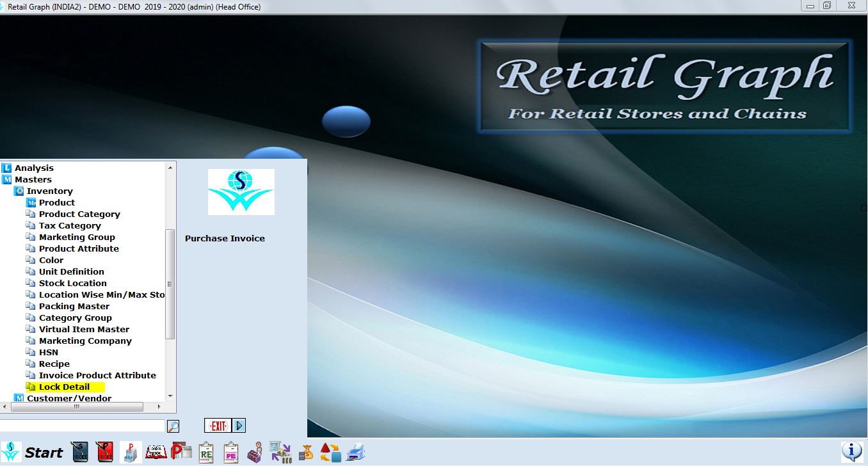The height and width of the screenshot is (466, 868).
Task: Expand the Customer/Vendor tree node
Action: [x=69, y=398]
